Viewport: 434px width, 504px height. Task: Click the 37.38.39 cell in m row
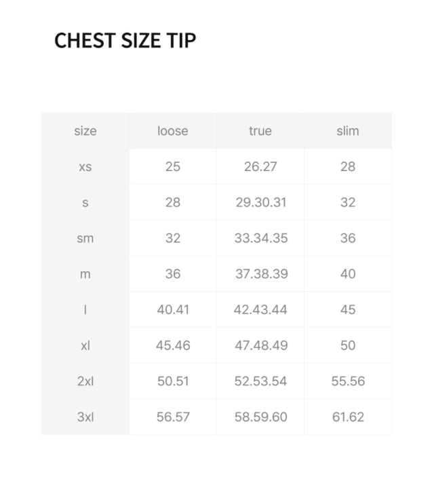(260, 274)
